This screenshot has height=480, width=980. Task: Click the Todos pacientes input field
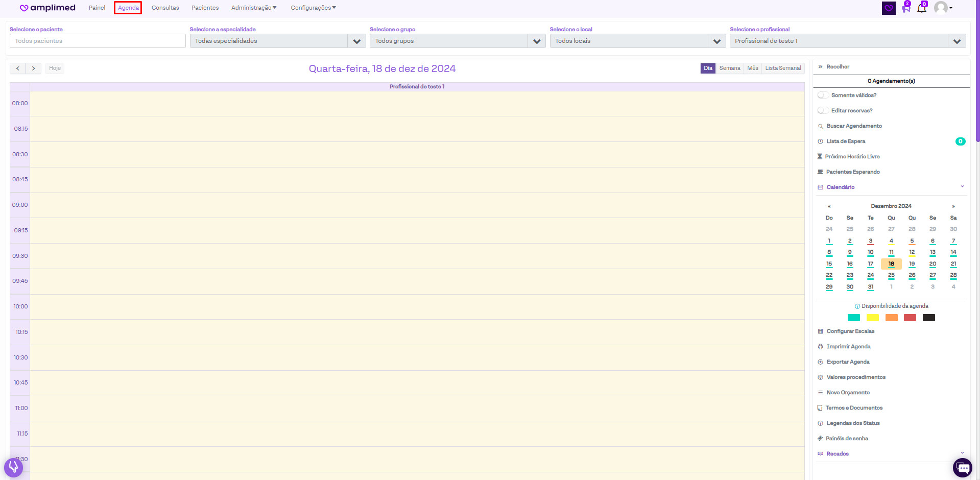(x=98, y=41)
